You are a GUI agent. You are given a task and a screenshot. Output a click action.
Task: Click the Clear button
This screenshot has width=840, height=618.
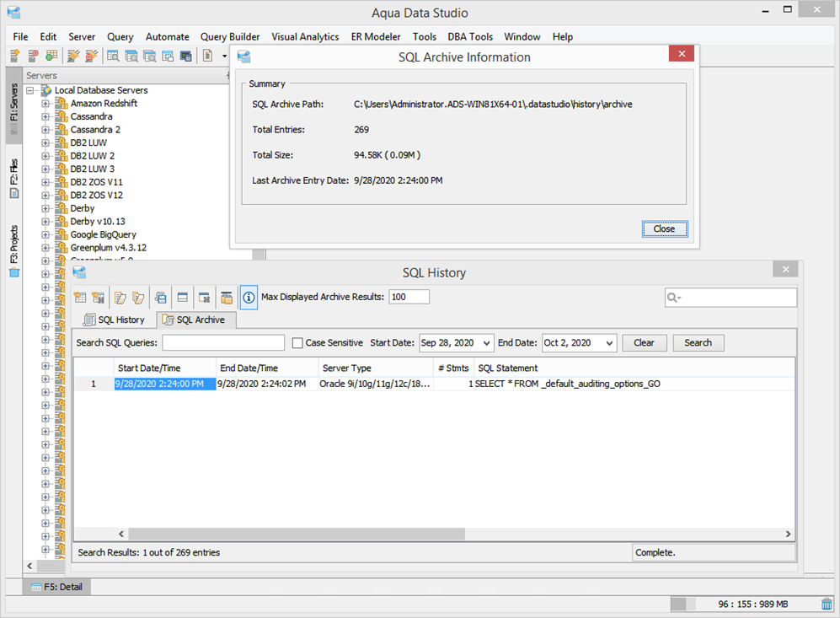coord(644,343)
